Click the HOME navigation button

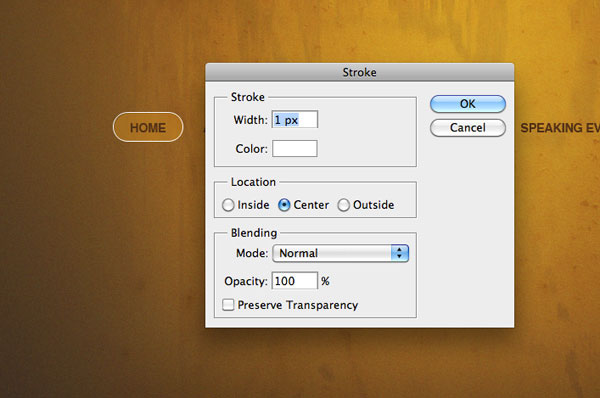click(148, 127)
